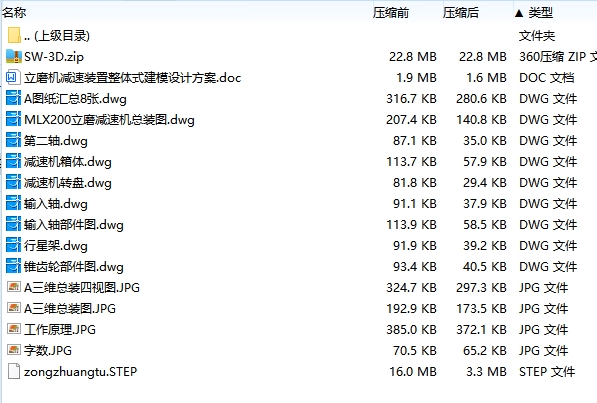The image size is (597, 403).
Task: Click the JPG icon for 工作原理.JPG
Action: pyautogui.click(x=13, y=329)
